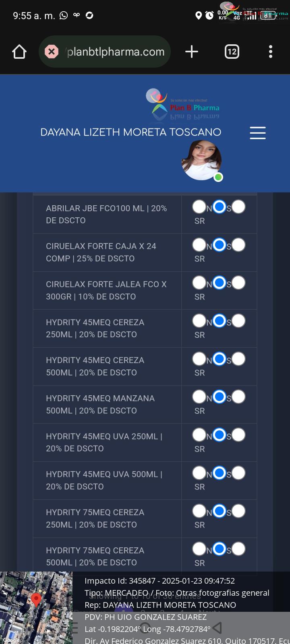The width and height of the screenshot is (290, 644).
Task: Select S for HYDRITY 45MEQ MANZANA 500ML
Action: [x=219, y=397]
